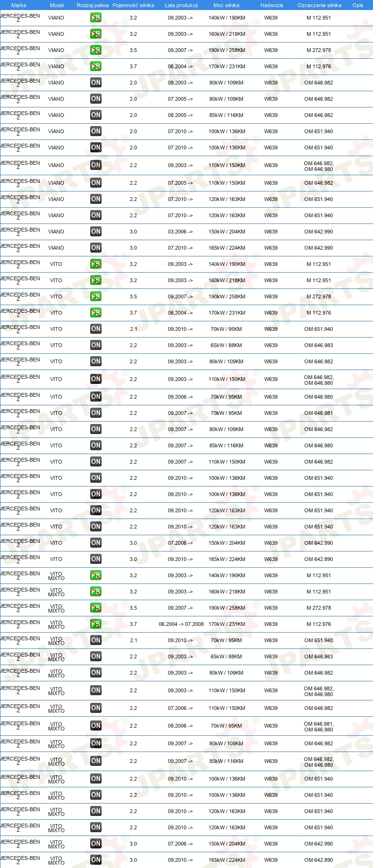Viewport: 373px width, 868px height.
Task: Click the PB petrol icon in VIANO 140kW / 190KM row
Action: [96, 18]
